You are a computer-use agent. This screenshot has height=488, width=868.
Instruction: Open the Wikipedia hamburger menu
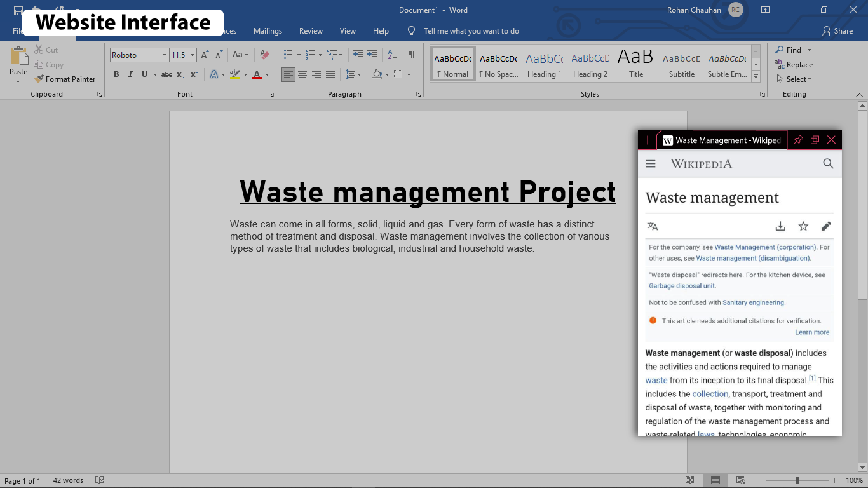coord(651,164)
